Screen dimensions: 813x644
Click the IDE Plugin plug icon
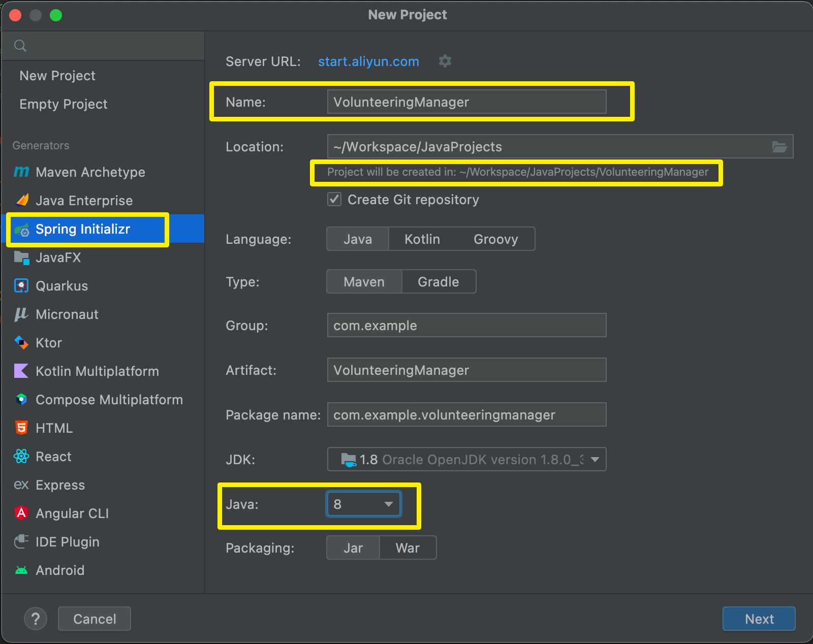(21, 542)
